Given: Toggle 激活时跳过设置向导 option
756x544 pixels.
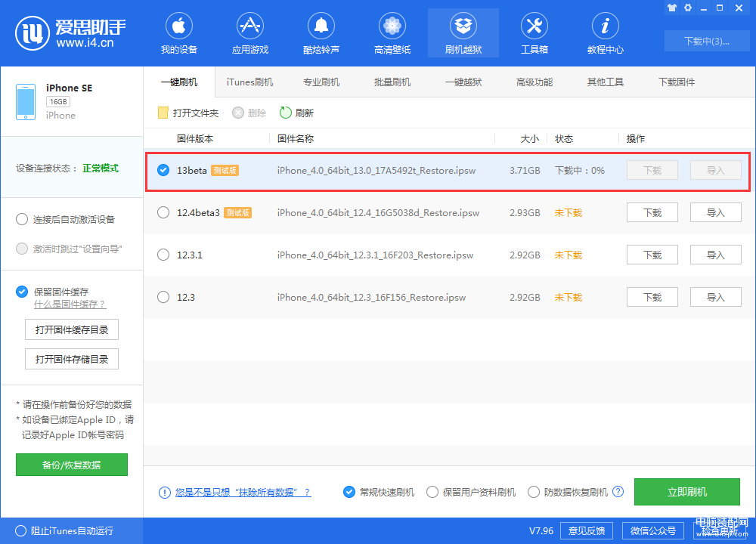Looking at the screenshot, I should coord(22,249).
